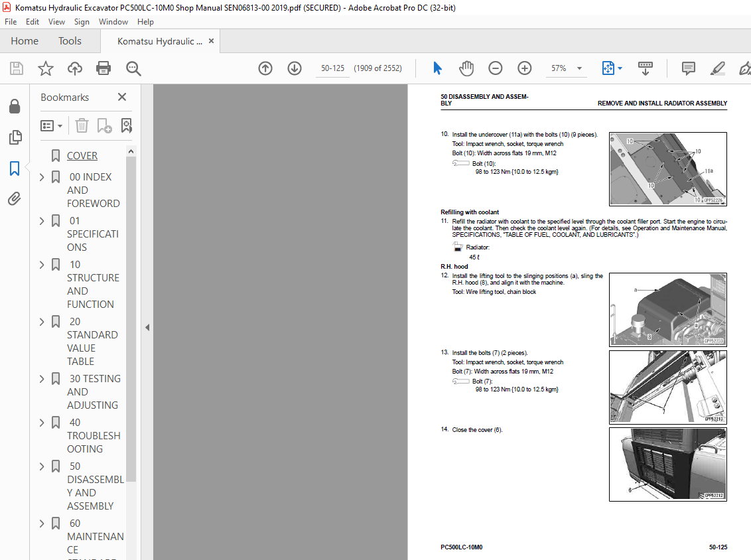Collapse the navigation pane with side arrow
The height and width of the screenshot is (560, 751).
[147, 328]
